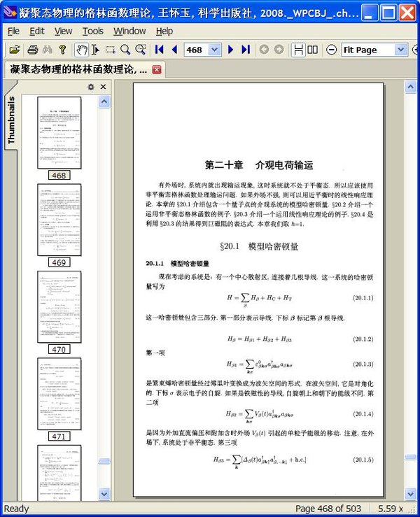Select page 469 thumbnail
Screen dimensions: 420x517
pyautogui.click(x=59, y=220)
